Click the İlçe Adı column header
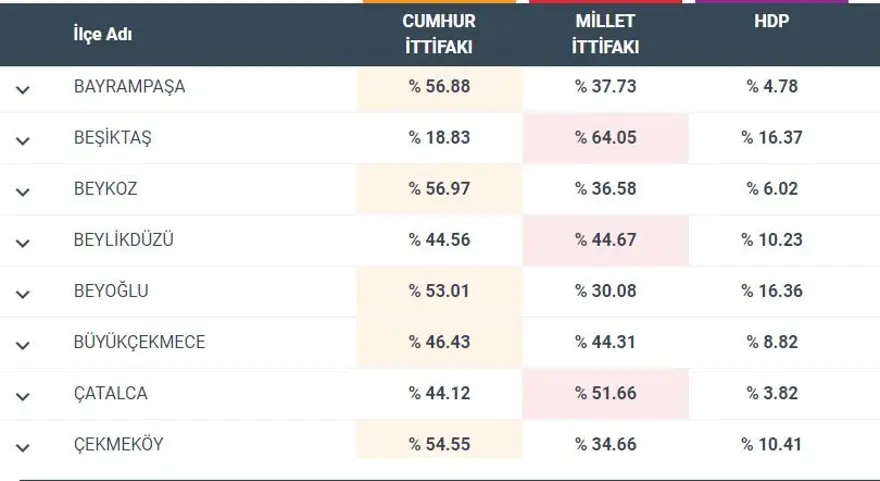The image size is (880, 481). (x=102, y=35)
